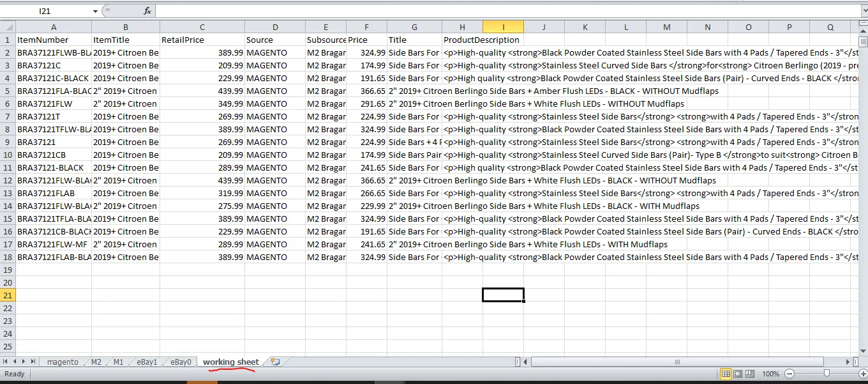Click the 100% zoom level text
The height and width of the screenshot is (384, 868).
coord(770,374)
